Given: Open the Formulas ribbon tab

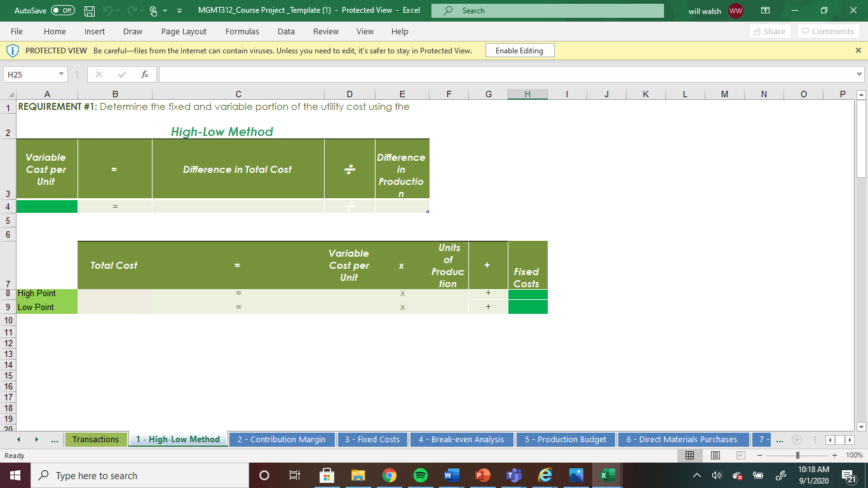Looking at the screenshot, I should pos(242,31).
